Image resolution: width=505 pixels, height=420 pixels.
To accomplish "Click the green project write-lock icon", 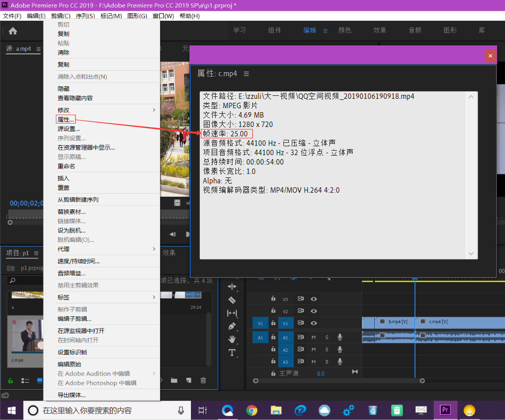I will [x=10, y=381].
